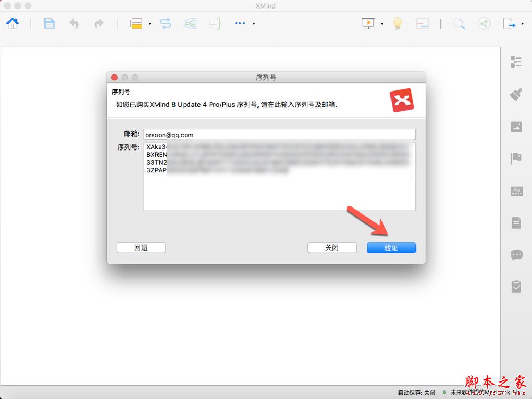
Task: Open the Comments speech bubble panel
Action: coord(516,255)
